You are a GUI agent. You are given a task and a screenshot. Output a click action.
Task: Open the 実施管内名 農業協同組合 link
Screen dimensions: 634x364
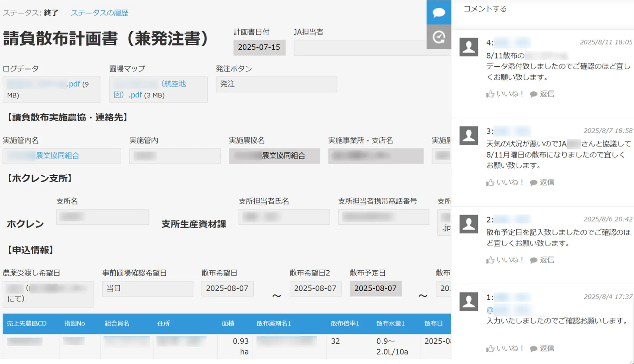point(57,156)
